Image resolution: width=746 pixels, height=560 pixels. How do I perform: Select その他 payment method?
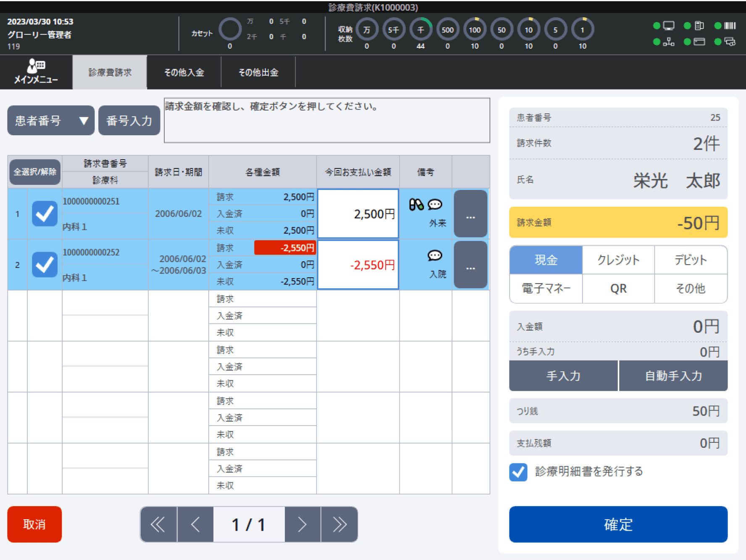[691, 289]
